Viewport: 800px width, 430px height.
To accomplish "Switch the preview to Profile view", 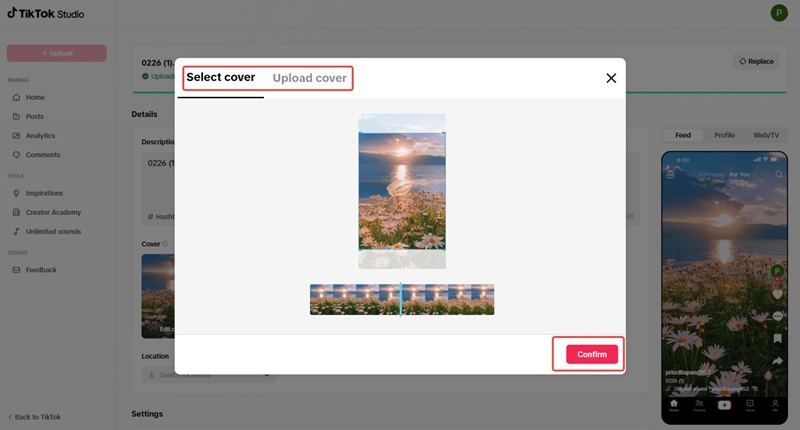I will pos(724,135).
